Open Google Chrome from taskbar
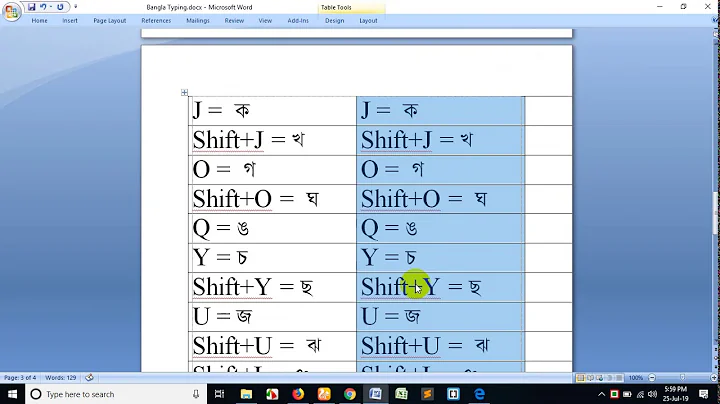The image size is (720, 404). (350, 394)
